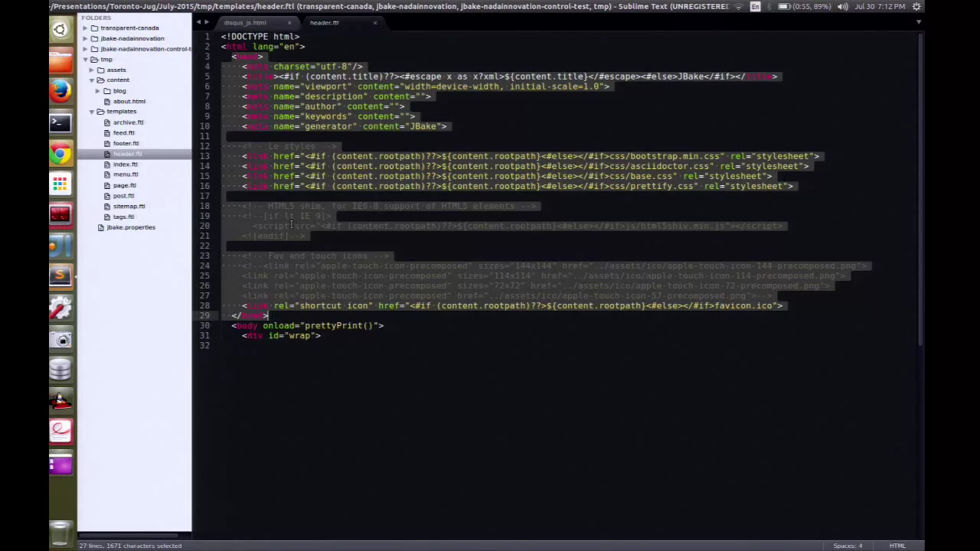Expand the blog folder
This screenshot has width=980, height=551.
coord(98,91)
